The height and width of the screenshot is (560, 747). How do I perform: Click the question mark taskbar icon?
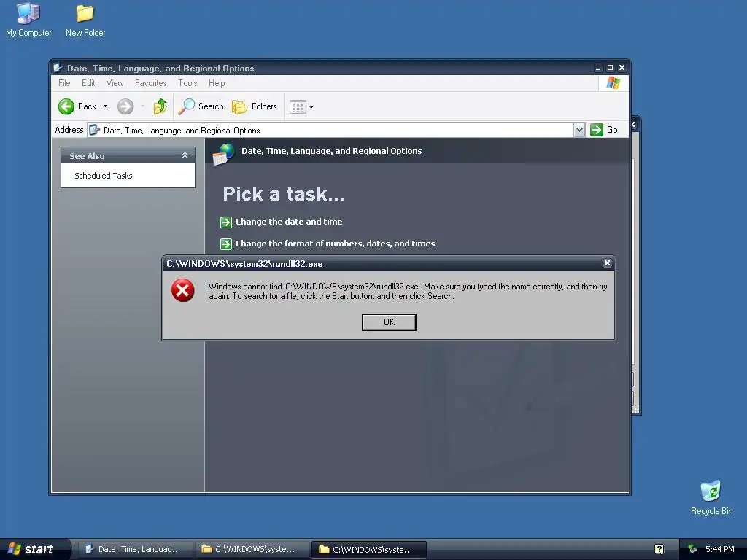(x=659, y=549)
